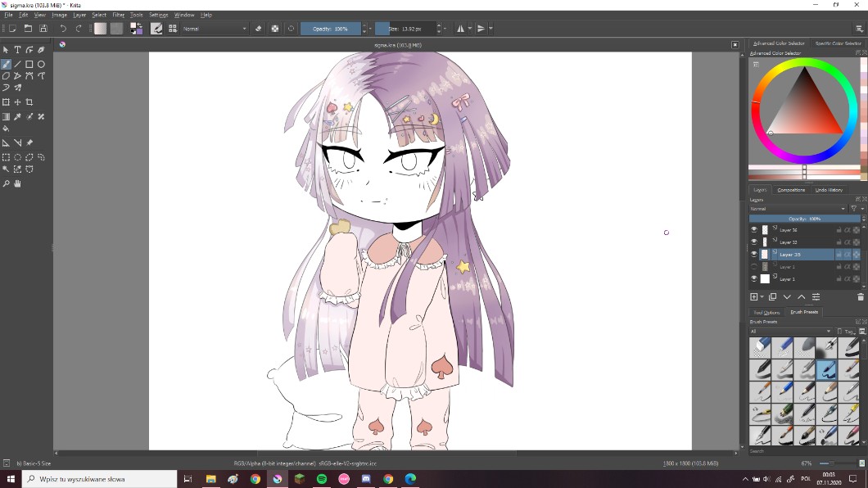
Task: Open the brush blending mode Normal dropdown
Action: [215, 29]
